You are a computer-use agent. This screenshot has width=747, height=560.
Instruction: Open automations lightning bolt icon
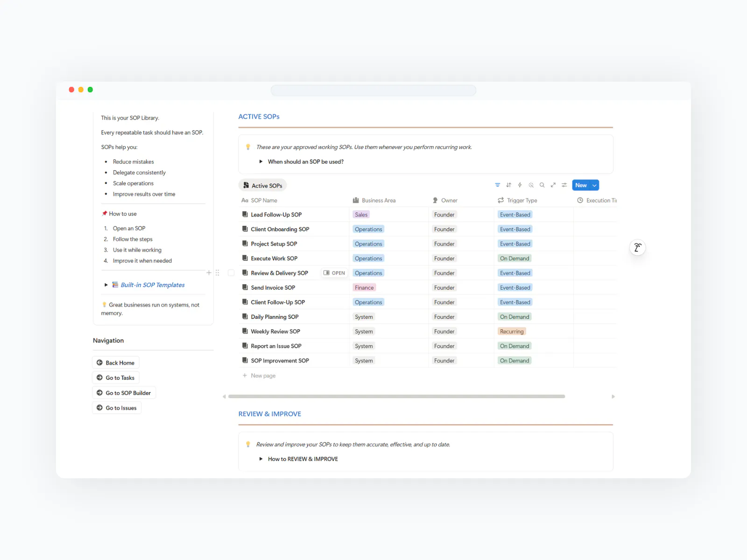coord(520,185)
